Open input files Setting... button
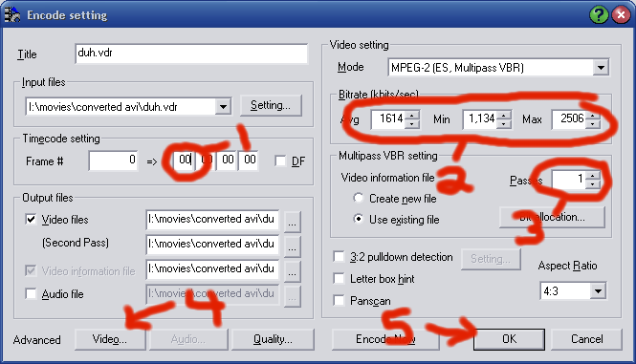The height and width of the screenshot is (364, 636). [x=271, y=105]
